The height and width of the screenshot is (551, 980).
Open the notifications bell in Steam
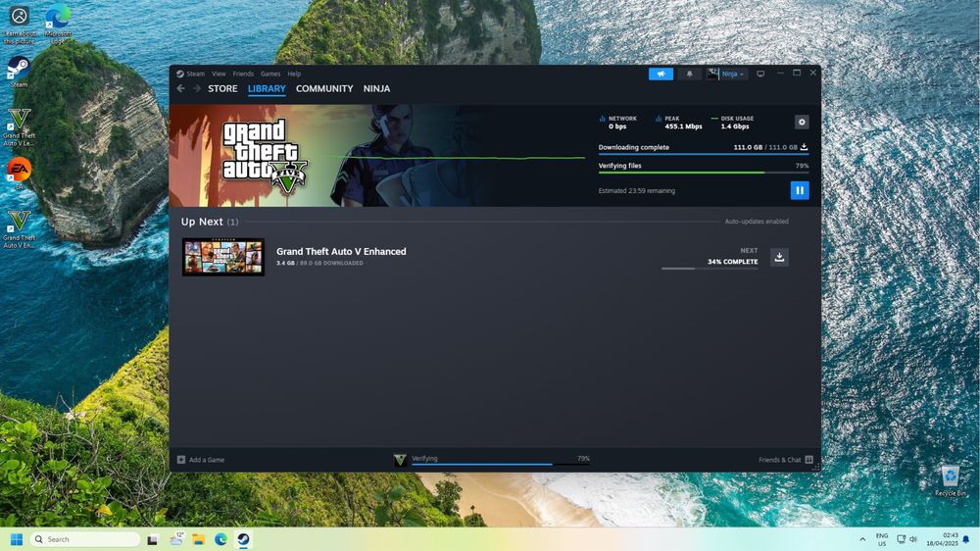click(x=689, y=74)
